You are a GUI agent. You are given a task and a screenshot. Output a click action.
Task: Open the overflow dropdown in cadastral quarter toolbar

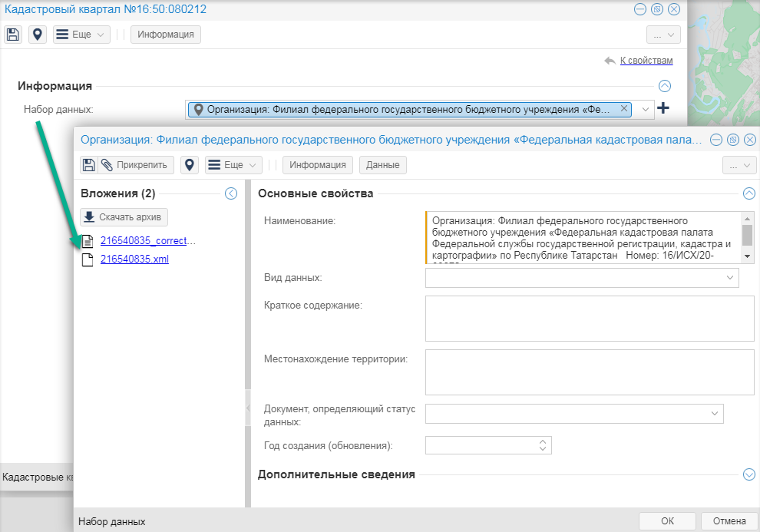(x=663, y=35)
